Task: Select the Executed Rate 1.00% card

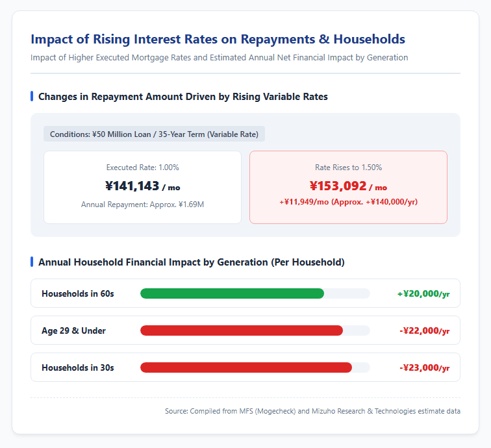Action: click(142, 187)
